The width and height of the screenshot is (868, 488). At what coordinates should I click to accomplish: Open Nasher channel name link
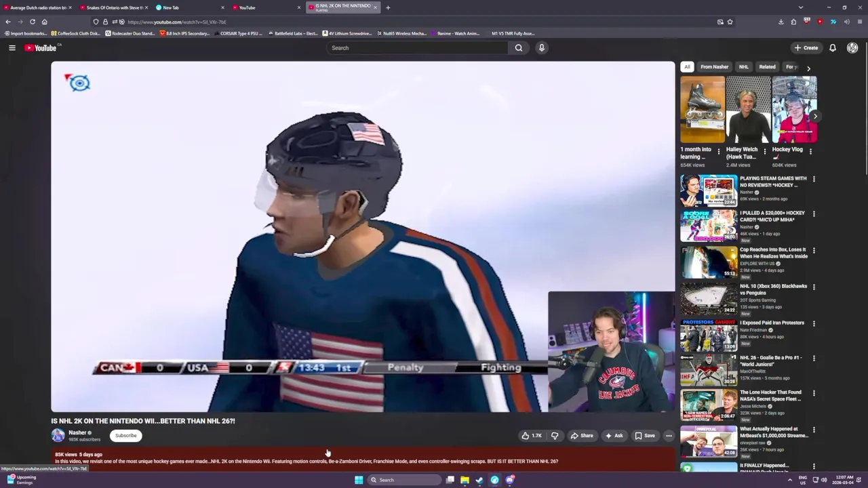[x=77, y=432]
